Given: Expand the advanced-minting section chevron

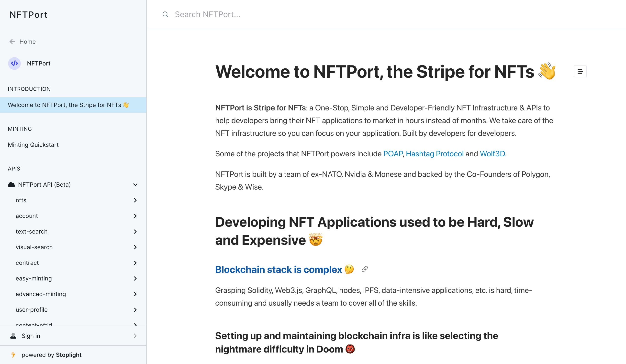Looking at the screenshot, I should (x=135, y=294).
